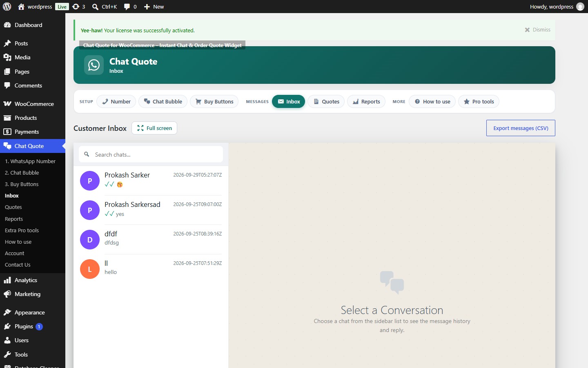Select the Inbox messages tab

289,101
